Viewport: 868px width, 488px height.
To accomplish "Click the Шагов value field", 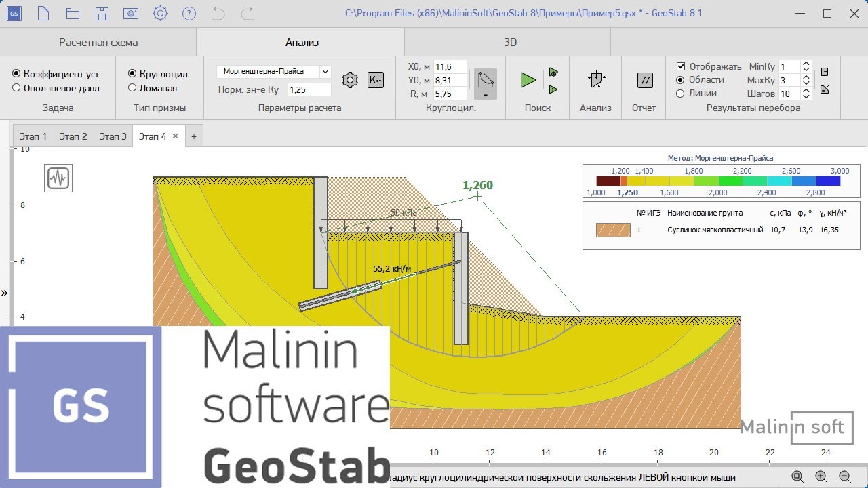I will [789, 94].
